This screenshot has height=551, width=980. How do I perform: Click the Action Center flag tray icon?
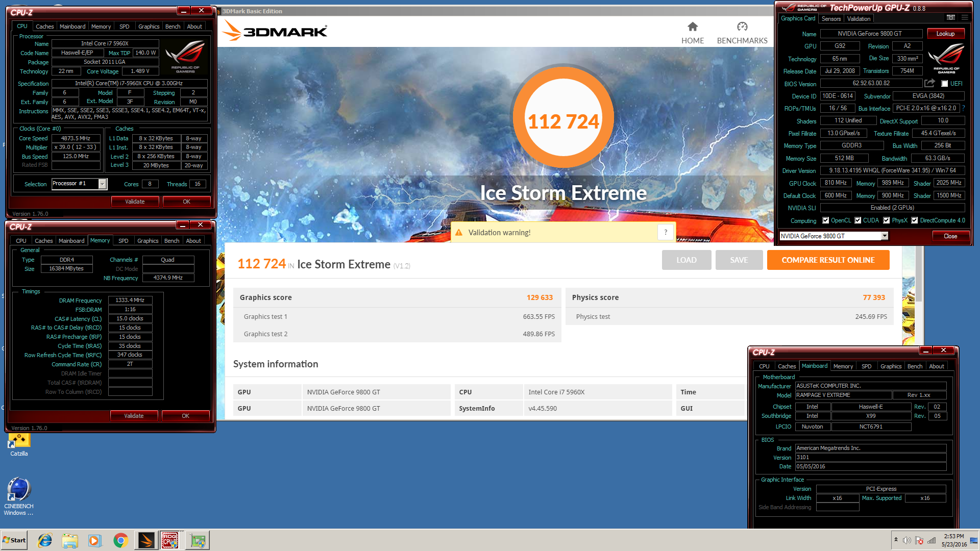click(x=919, y=540)
